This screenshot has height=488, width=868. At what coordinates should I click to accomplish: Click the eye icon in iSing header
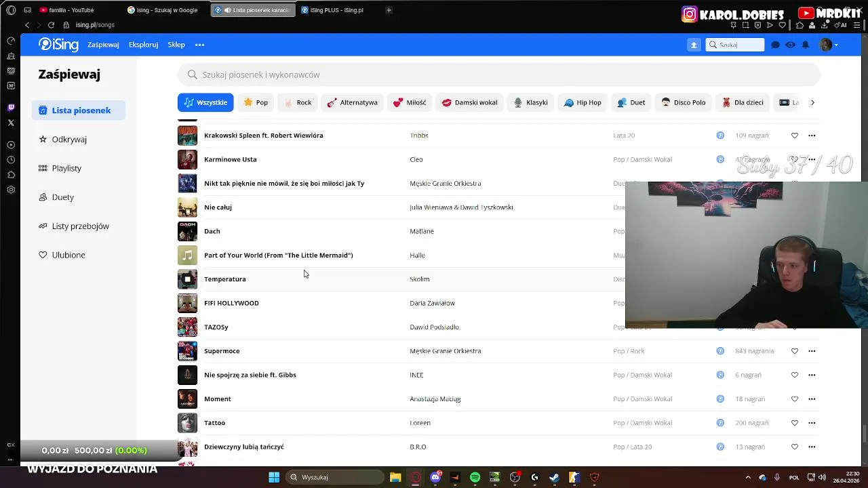[x=791, y=45]
